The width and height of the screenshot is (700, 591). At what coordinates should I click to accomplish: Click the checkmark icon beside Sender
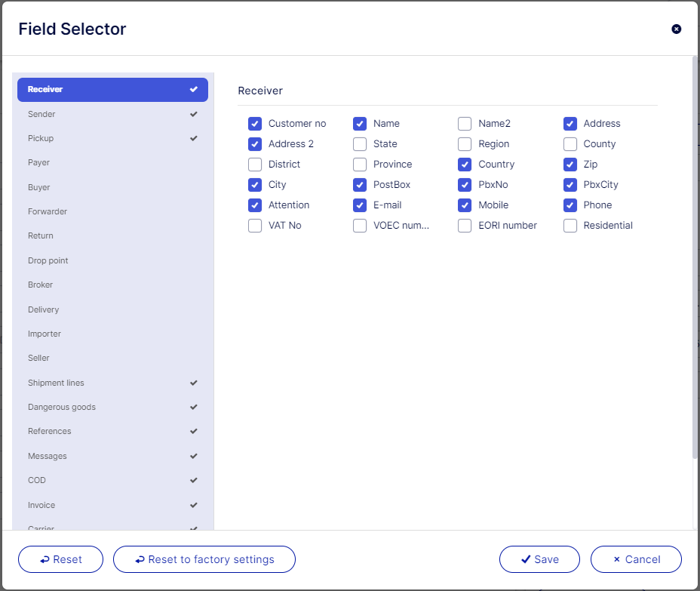coord(194,114)
